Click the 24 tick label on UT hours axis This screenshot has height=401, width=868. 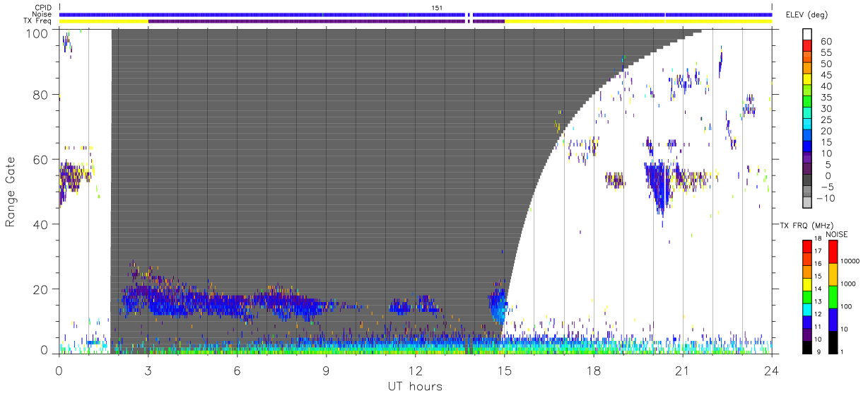pos(771,370)
